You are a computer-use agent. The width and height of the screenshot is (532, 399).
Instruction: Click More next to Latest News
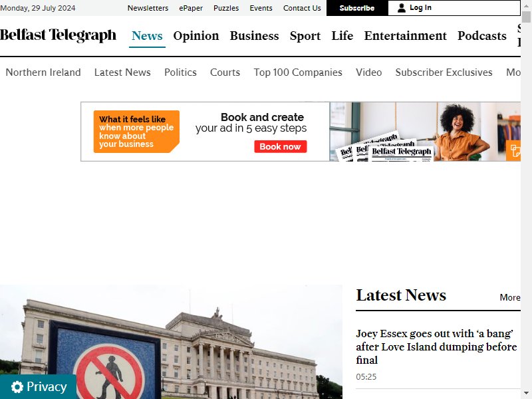tap(510, 297)
